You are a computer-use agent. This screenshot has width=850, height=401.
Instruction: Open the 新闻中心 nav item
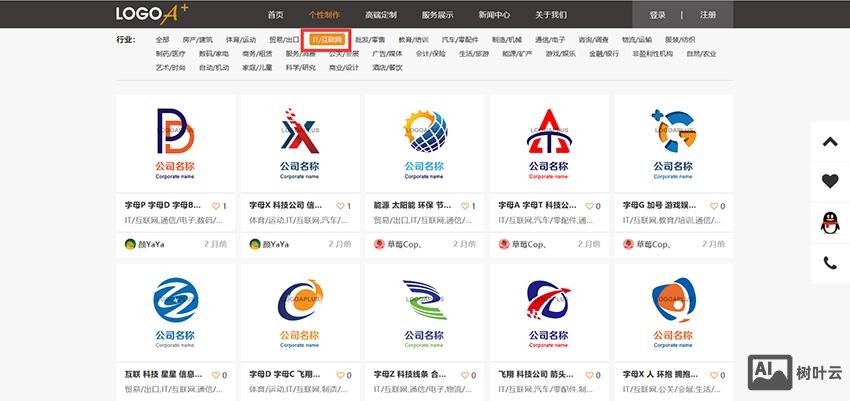494,15
